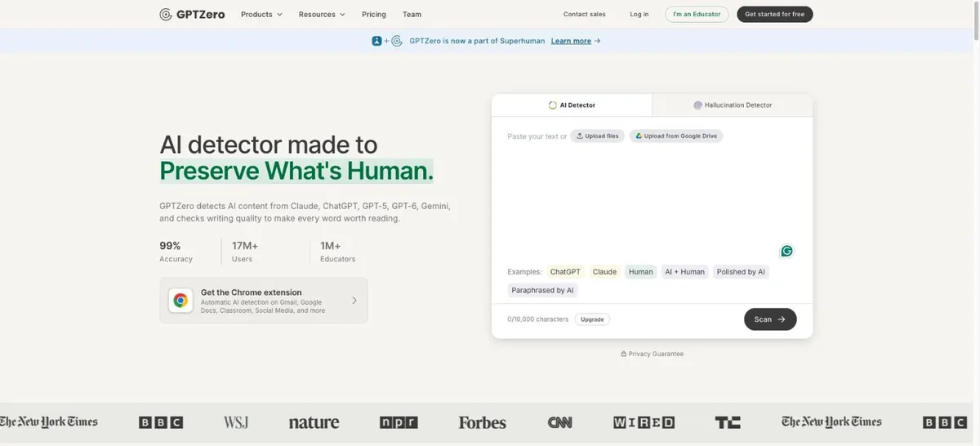Click the Upgrade button
The image size is (980, 446).
point(592,319)
